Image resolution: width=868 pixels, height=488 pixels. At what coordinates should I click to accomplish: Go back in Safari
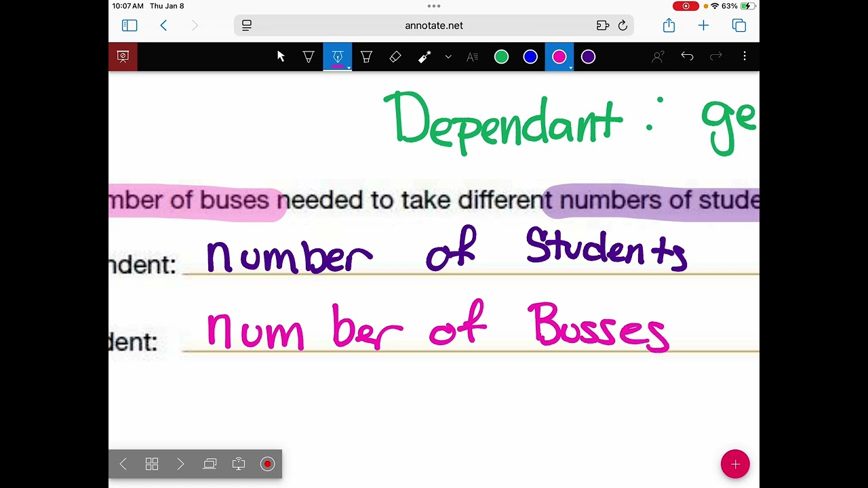click(163, 26)
